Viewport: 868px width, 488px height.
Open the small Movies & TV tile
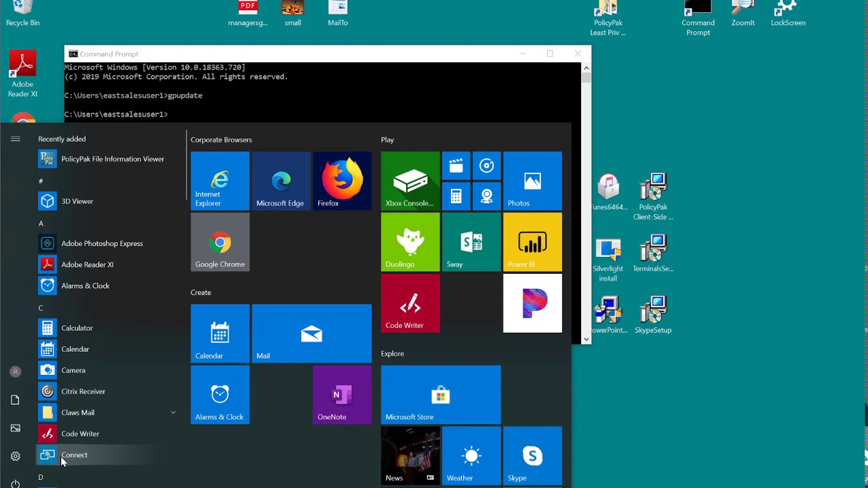pos(456,166)
